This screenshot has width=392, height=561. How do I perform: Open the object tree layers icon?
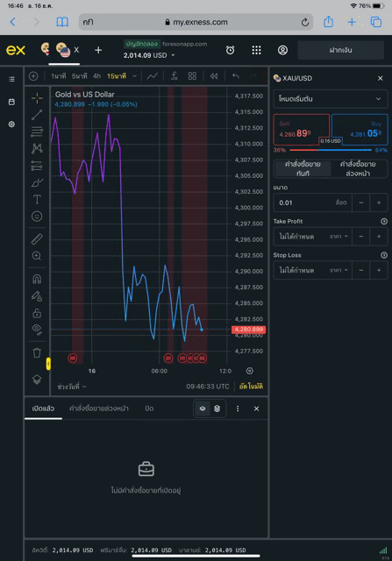click(x=37, y=380)
